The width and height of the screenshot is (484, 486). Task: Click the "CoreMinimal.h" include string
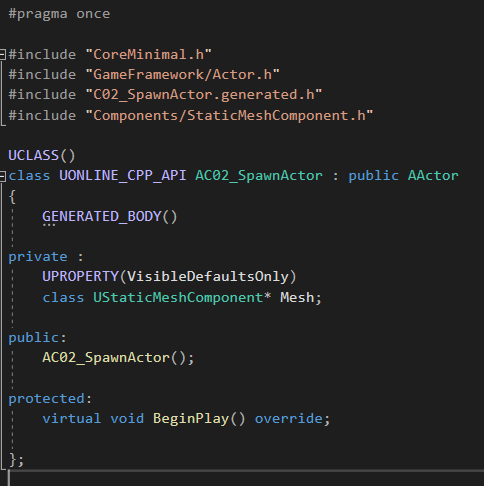click(x=148, y=54)
